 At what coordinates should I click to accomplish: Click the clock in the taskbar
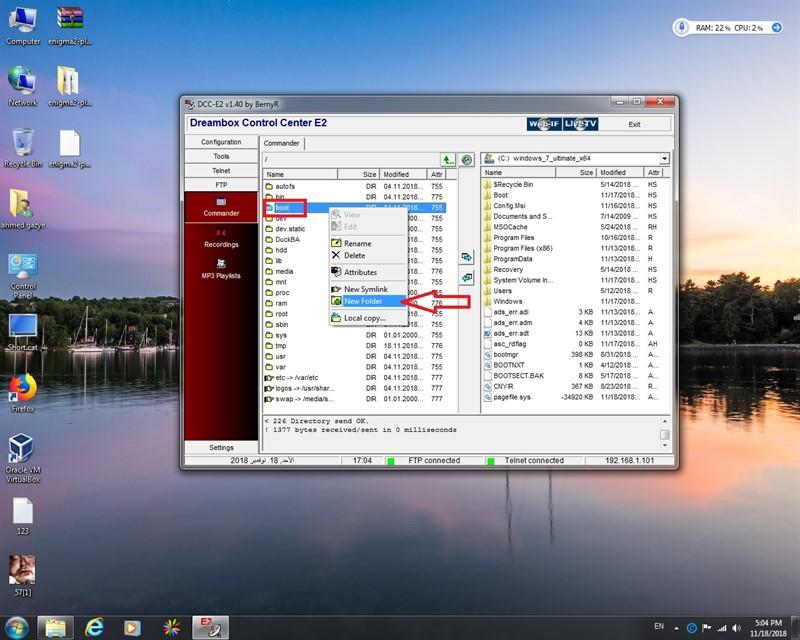coord(768,628)
